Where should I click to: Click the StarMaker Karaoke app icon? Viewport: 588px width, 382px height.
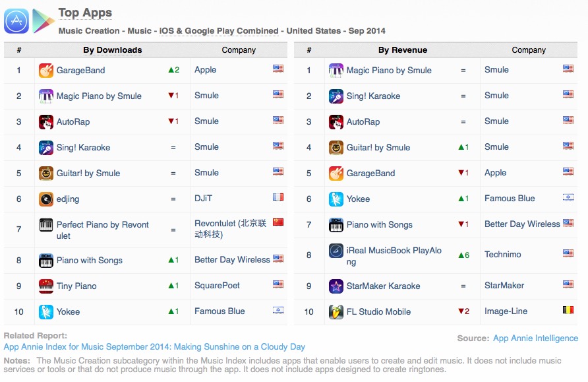pos(336,286)
